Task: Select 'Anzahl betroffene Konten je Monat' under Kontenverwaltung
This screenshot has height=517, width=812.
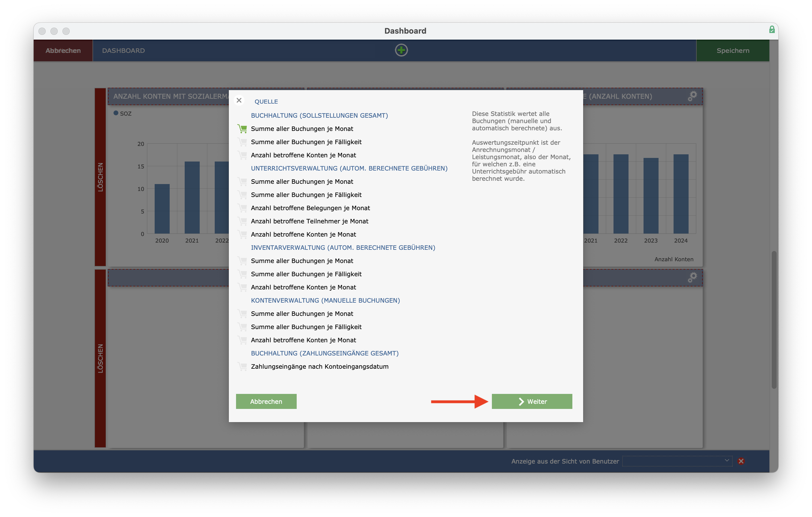Action: [x=303, y=340]
